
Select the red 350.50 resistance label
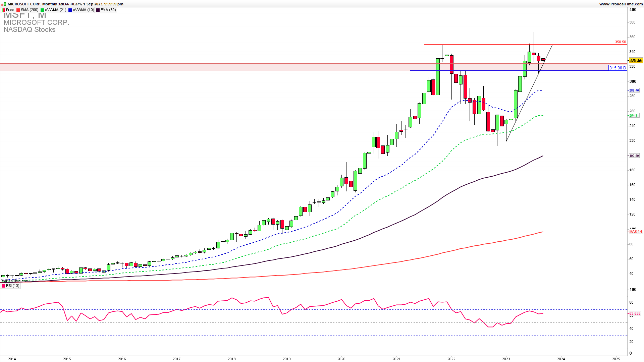pyautogui.click(x=620, y=42)
